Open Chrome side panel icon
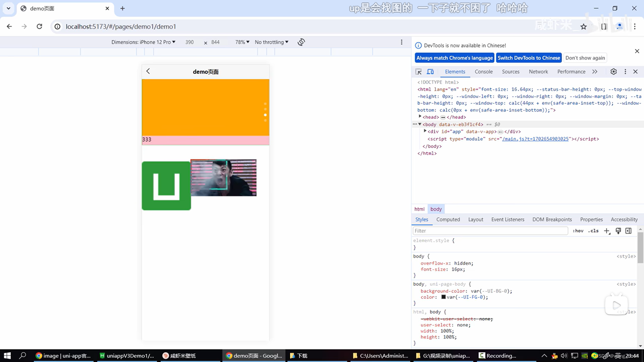The image size is (644, 362). (x=604, y=26)
